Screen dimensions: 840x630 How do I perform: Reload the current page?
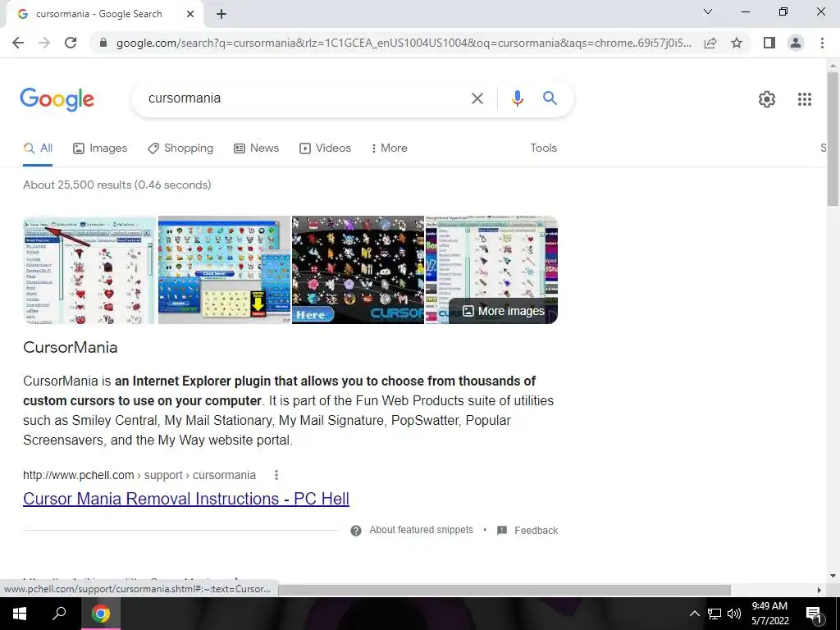tap(71, 43)
